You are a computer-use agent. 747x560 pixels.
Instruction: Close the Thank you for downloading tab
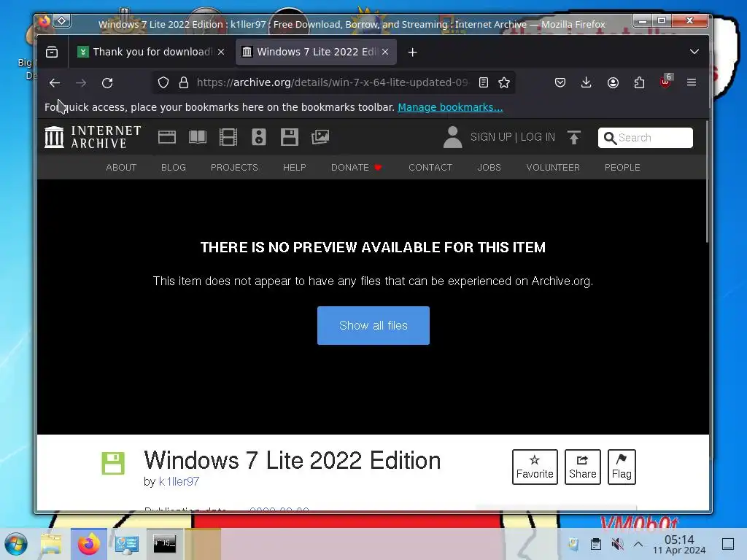point(221,52)
